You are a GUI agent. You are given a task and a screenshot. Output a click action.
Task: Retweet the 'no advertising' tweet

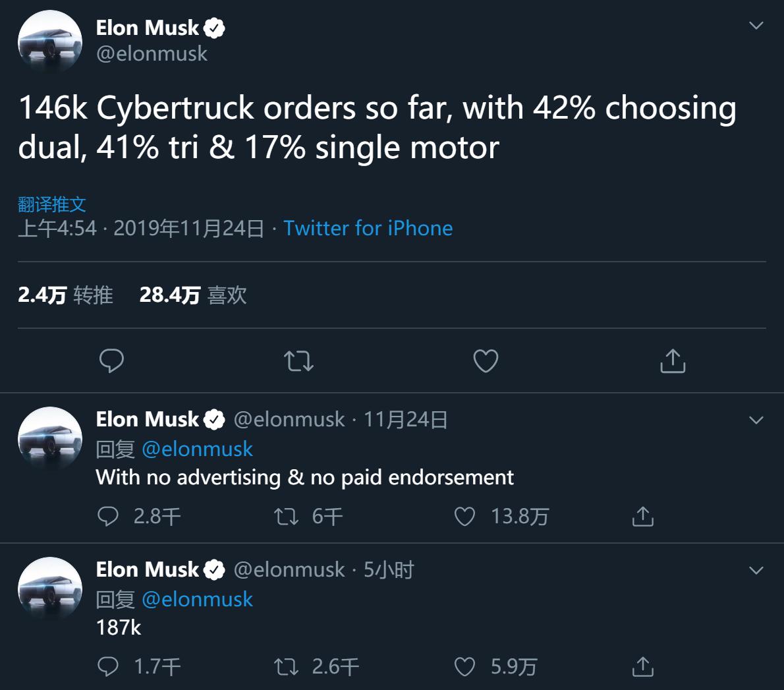click(287, 516)
